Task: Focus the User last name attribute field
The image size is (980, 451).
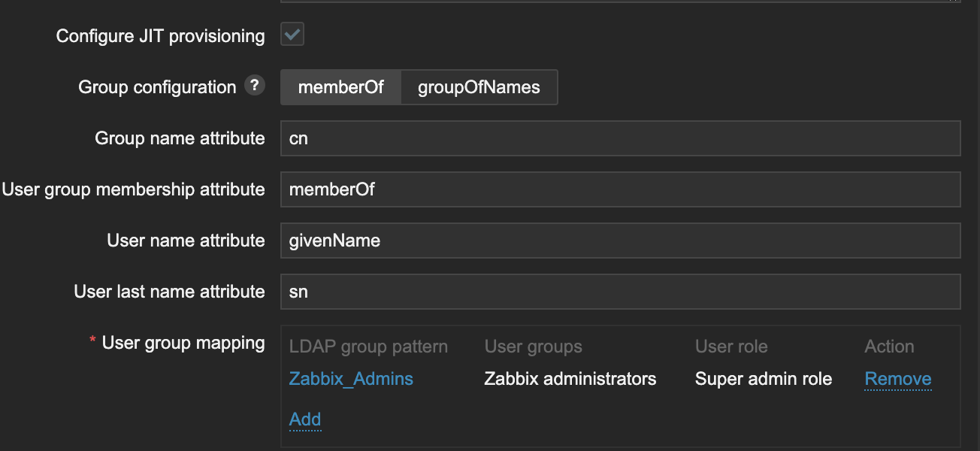Action: pyautogui.click(x=620, y=292)
